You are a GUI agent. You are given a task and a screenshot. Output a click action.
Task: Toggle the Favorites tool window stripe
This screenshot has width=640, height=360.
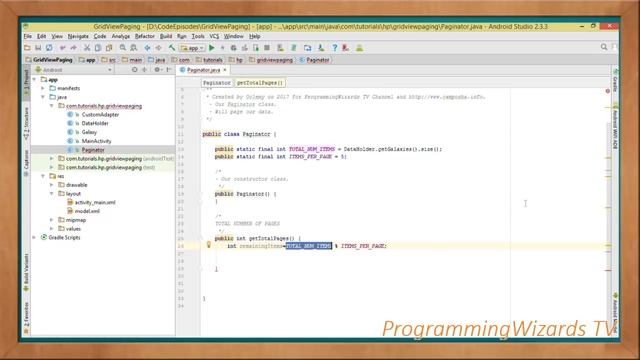pos(27,318)
